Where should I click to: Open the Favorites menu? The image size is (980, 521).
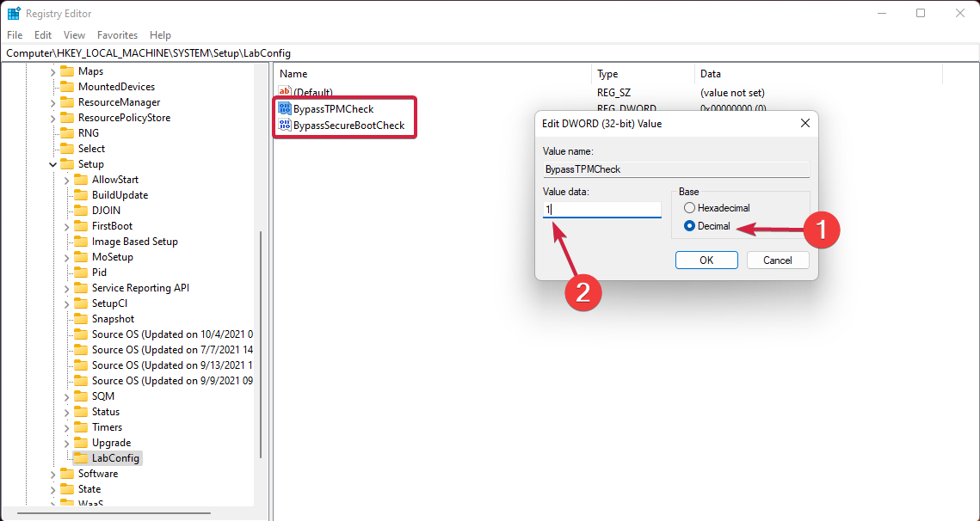tap(117, 35)
